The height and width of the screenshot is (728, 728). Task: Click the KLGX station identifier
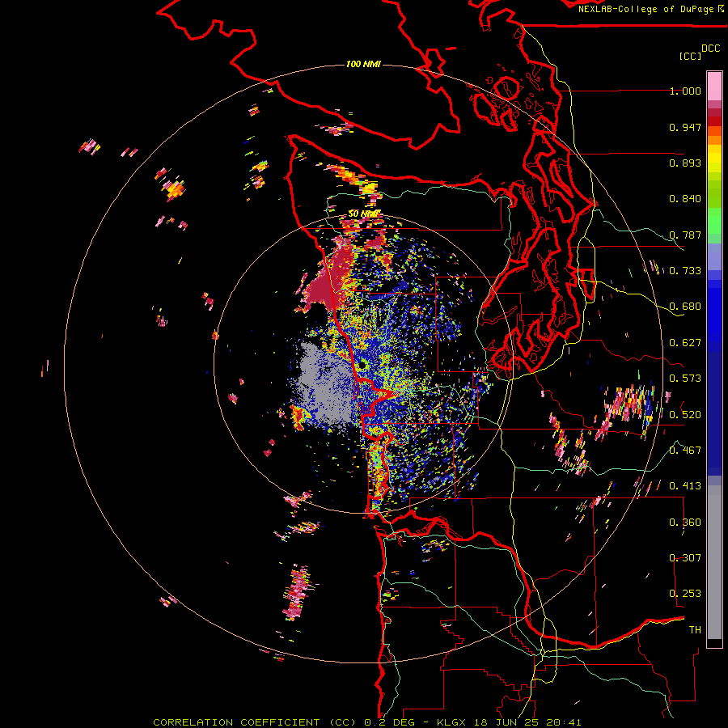[453, 722]
